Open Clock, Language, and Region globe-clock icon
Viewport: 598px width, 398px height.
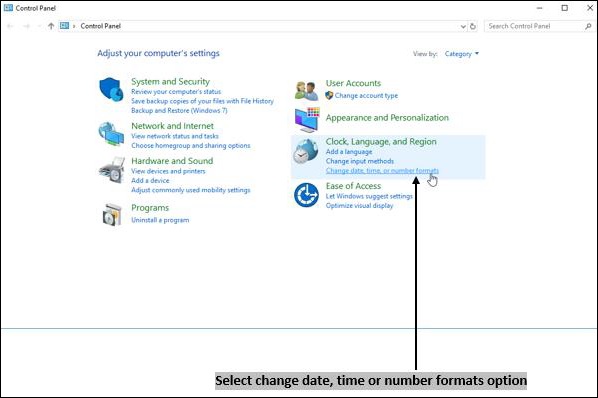(305, 151)
